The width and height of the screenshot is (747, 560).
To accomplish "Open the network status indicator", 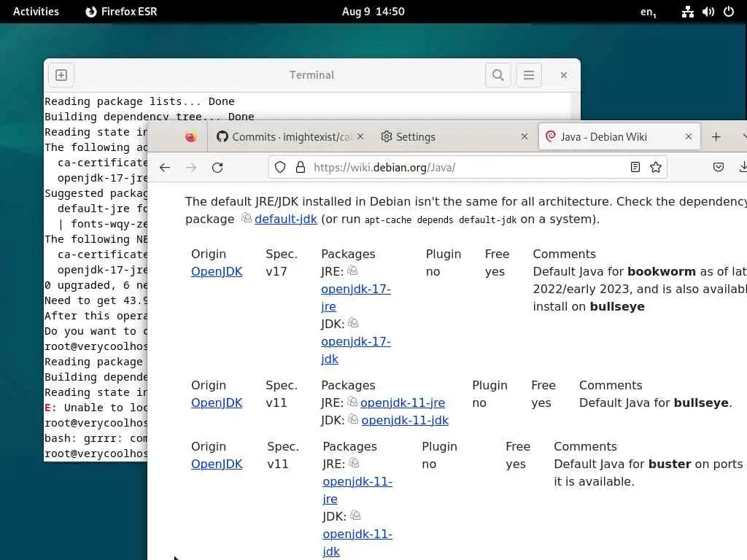I will coord(687,12).
